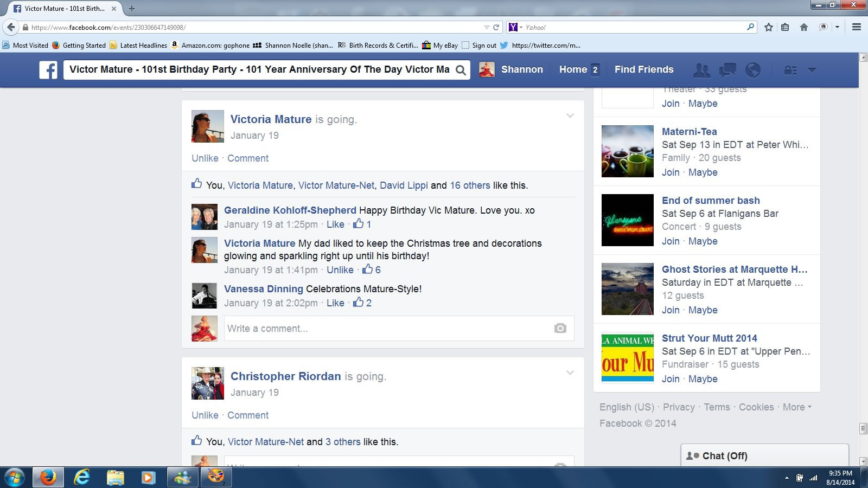Click Comment under Victoria Mature's post

(x=248, y=158)
